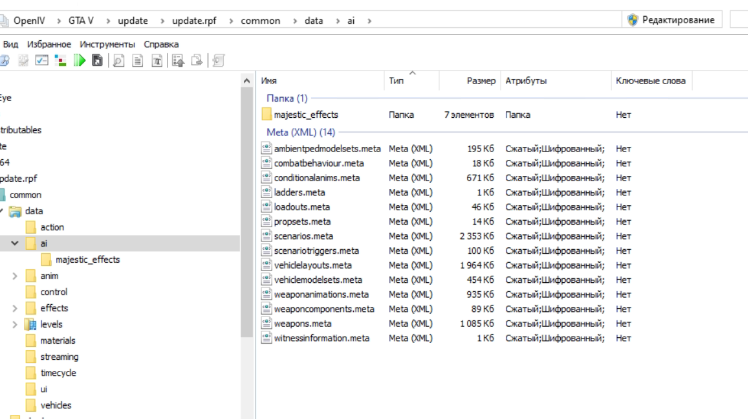Click the grayed scroll toolbar icon
The height and width of the screenshot is (419, 748).
click(x=218, y=61)
